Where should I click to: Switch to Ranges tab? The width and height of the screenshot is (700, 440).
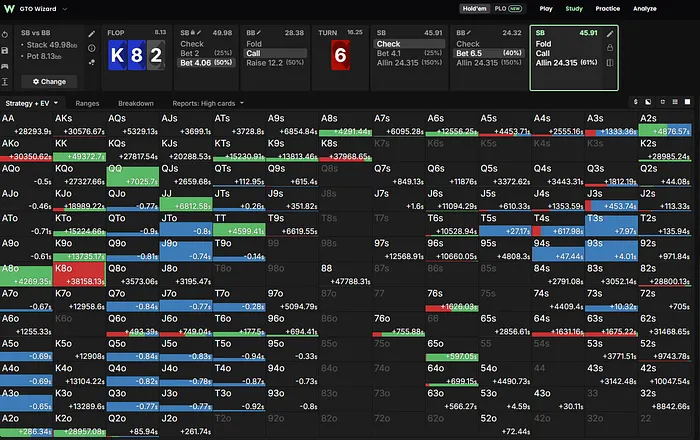coord(87,103)
